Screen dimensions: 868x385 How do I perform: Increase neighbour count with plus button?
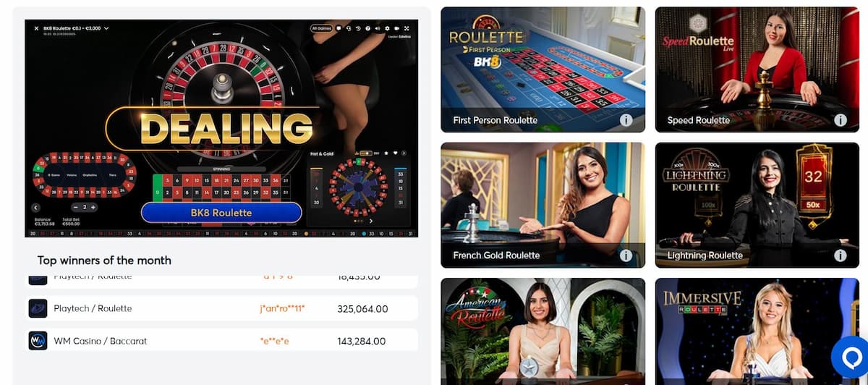93,207
